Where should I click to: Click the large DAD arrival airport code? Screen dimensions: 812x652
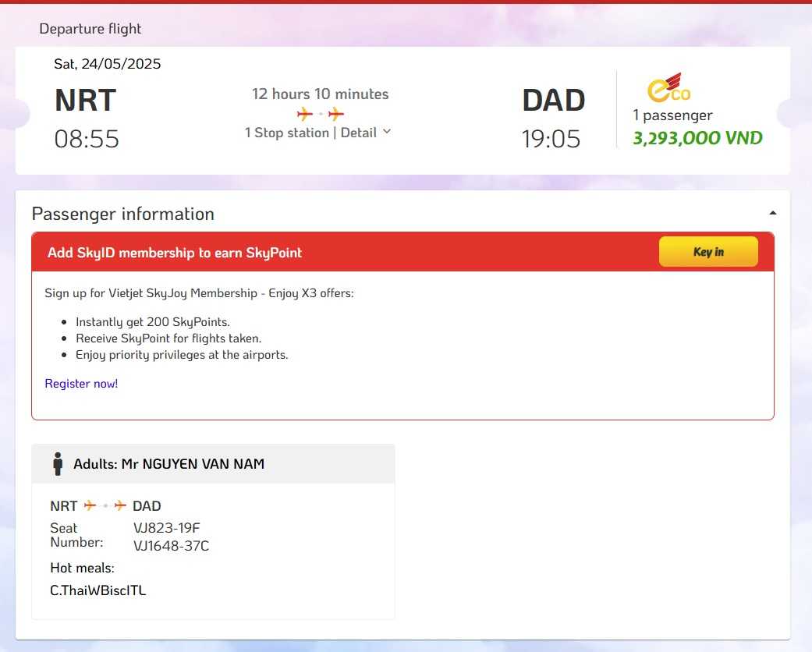(x=553, y=101)
